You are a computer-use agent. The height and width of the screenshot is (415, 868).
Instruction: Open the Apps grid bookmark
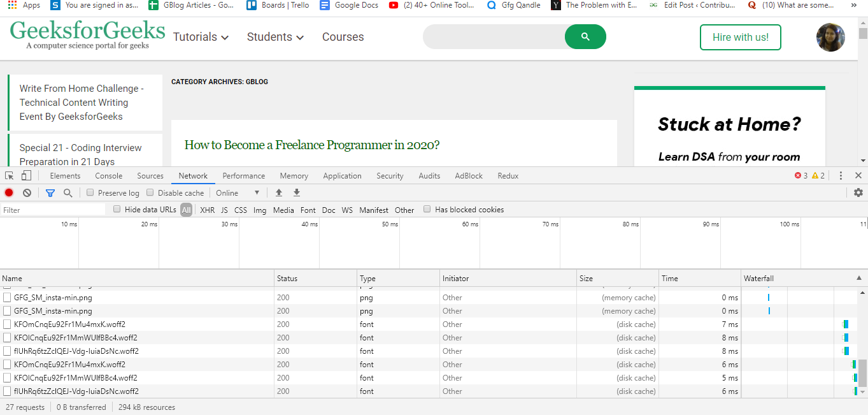24,5
